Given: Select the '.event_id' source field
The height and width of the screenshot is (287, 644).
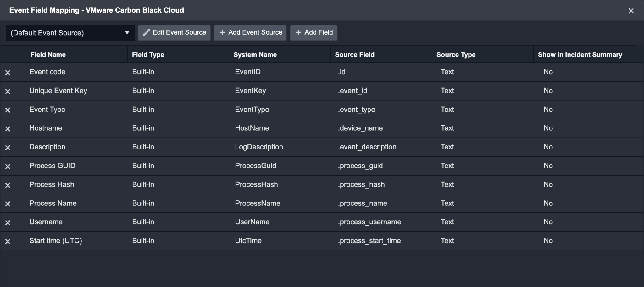Looking at the screenshot, I should (353, 91).
